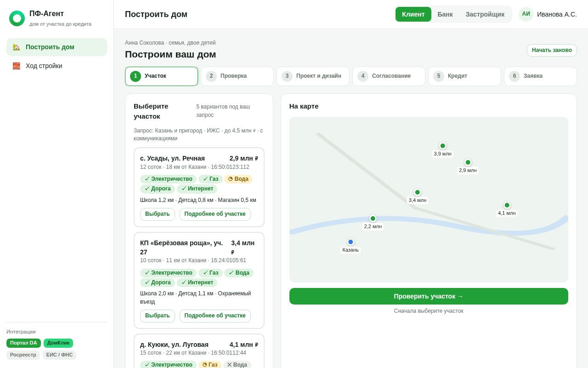Switch to Застройщик role

485,14
